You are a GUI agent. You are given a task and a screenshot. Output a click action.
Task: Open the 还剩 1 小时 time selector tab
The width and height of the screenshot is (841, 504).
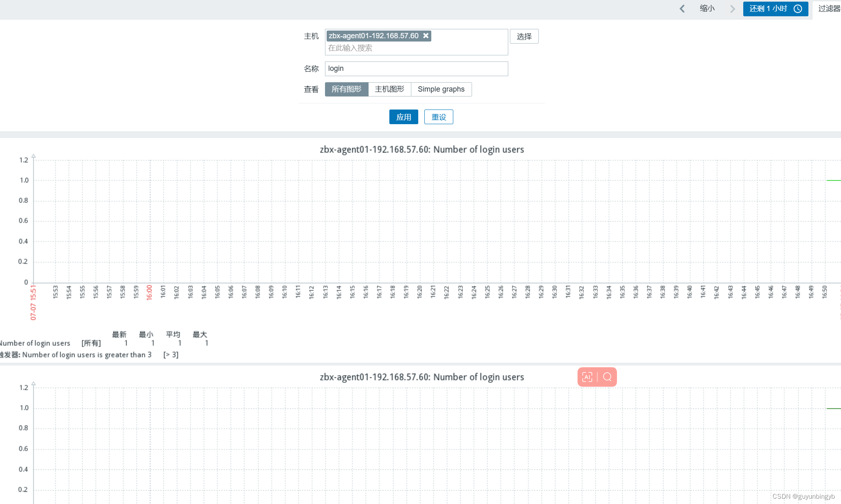[x=775, y=9]
